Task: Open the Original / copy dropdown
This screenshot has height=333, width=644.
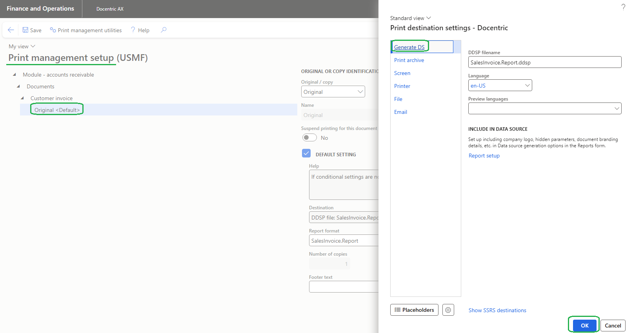Action: [x=333, y=91]
